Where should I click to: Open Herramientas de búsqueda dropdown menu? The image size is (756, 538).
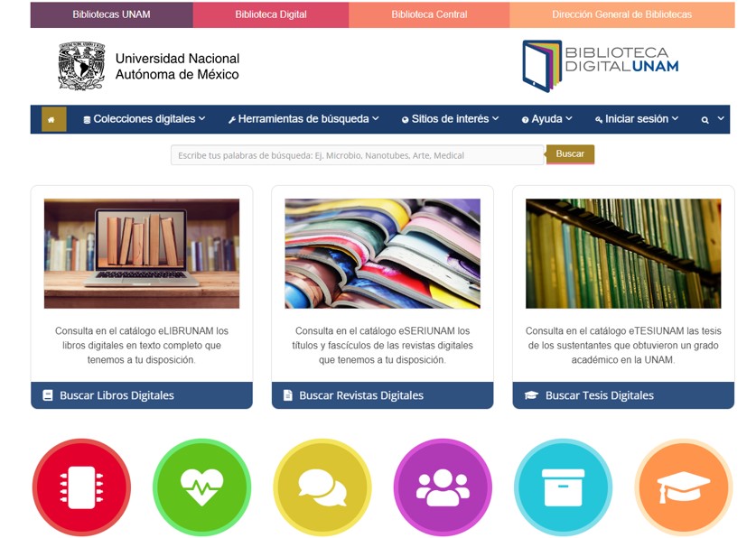(303, 119)
